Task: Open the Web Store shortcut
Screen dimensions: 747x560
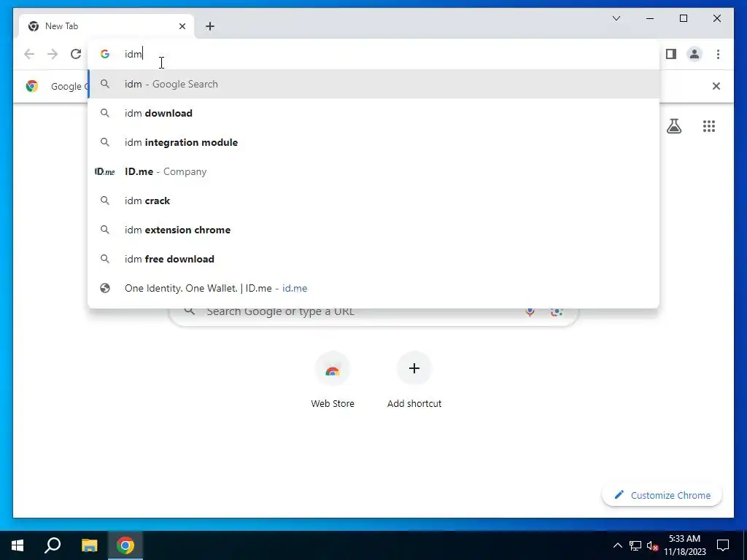Action: click(x=333, y=380)
